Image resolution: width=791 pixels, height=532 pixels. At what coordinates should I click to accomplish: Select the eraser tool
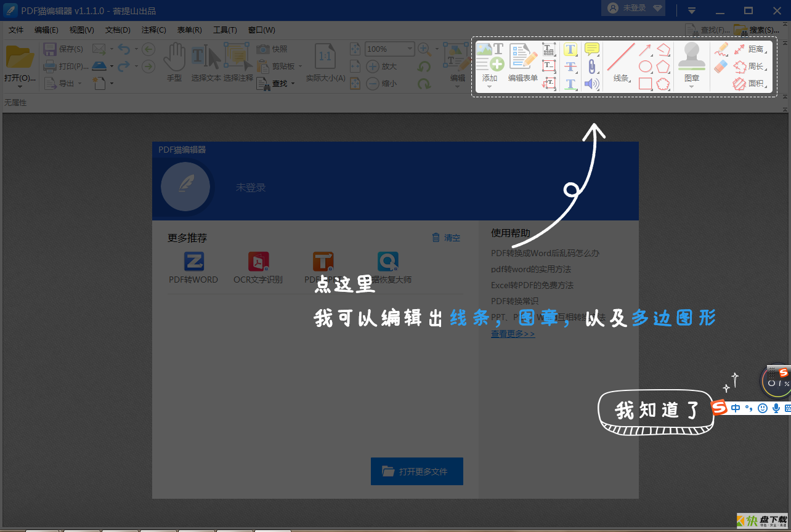tap(721, 66)
